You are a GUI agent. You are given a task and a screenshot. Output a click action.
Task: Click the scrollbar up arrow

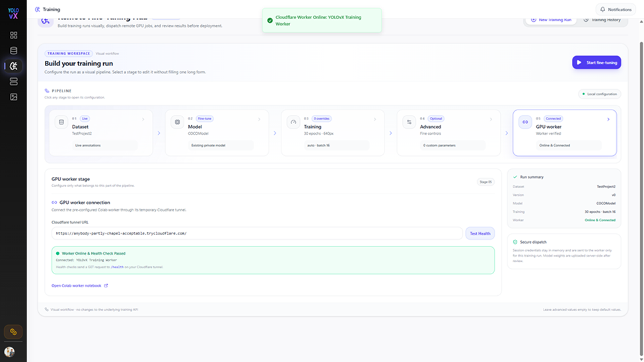[x=641, y=21]
